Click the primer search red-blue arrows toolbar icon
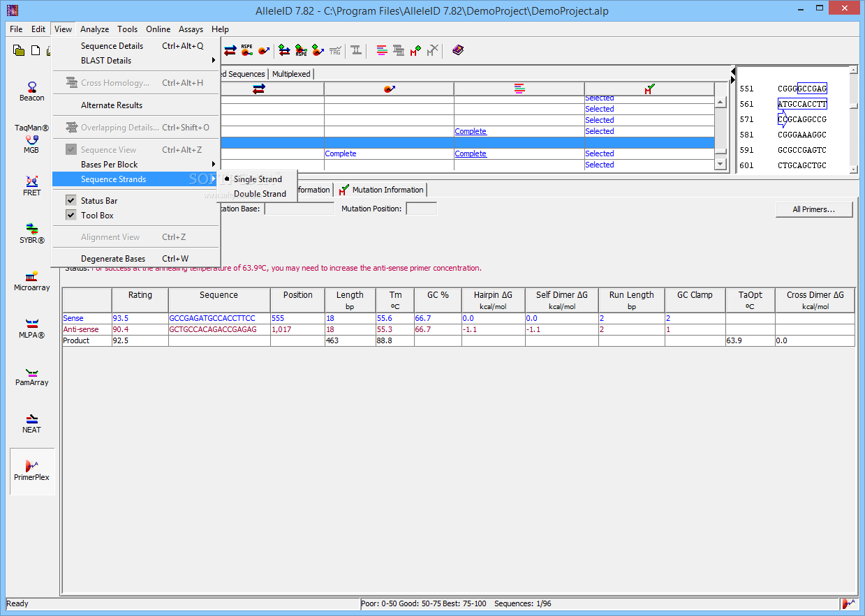The image size is (865, 616). pos(230,50)
